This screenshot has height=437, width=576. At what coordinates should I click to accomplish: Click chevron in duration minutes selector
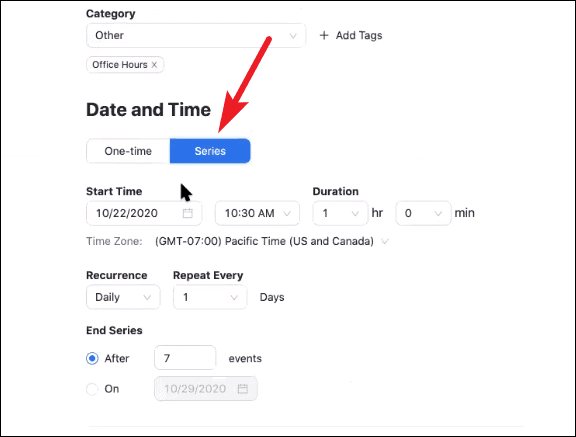coord(438,213)
